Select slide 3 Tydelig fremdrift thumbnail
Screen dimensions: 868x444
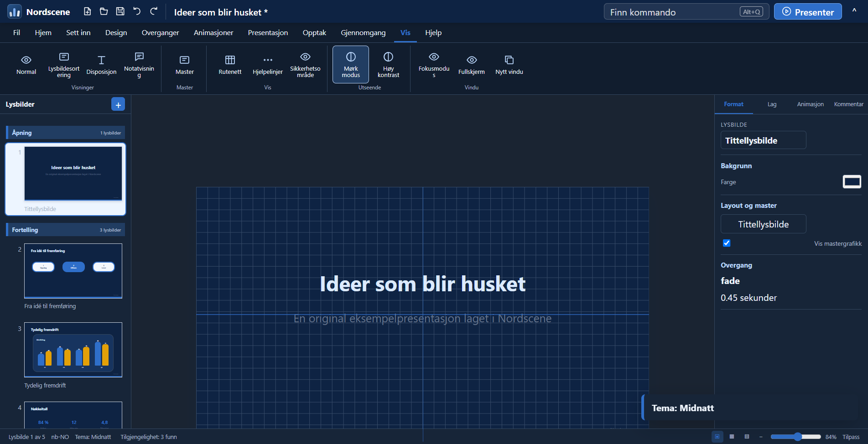[73, 350]
